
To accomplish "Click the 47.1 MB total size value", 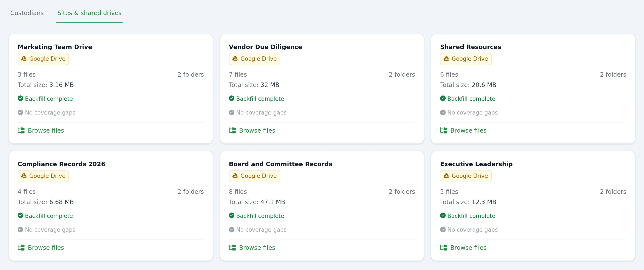I will pyautogui.click(x=273, y=202).
